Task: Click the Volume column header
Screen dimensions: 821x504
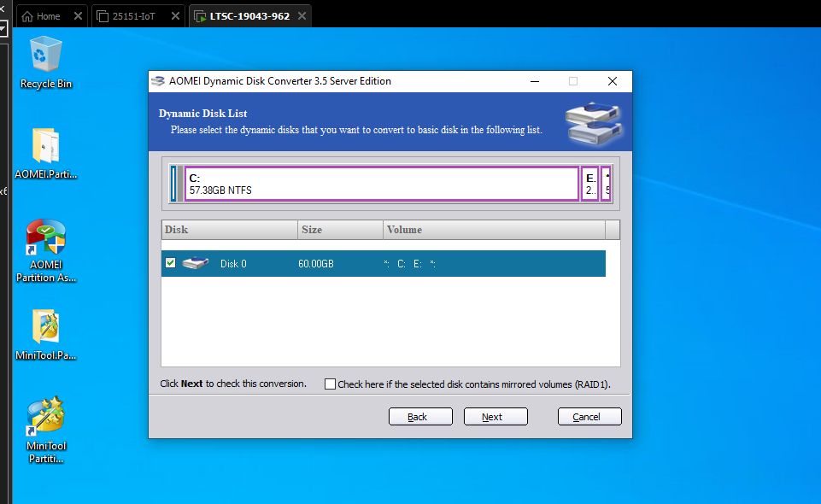Action: [494, 230]
